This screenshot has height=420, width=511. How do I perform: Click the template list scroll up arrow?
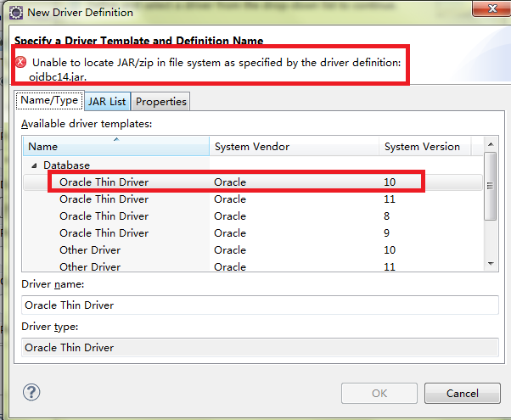coord(491,144)
